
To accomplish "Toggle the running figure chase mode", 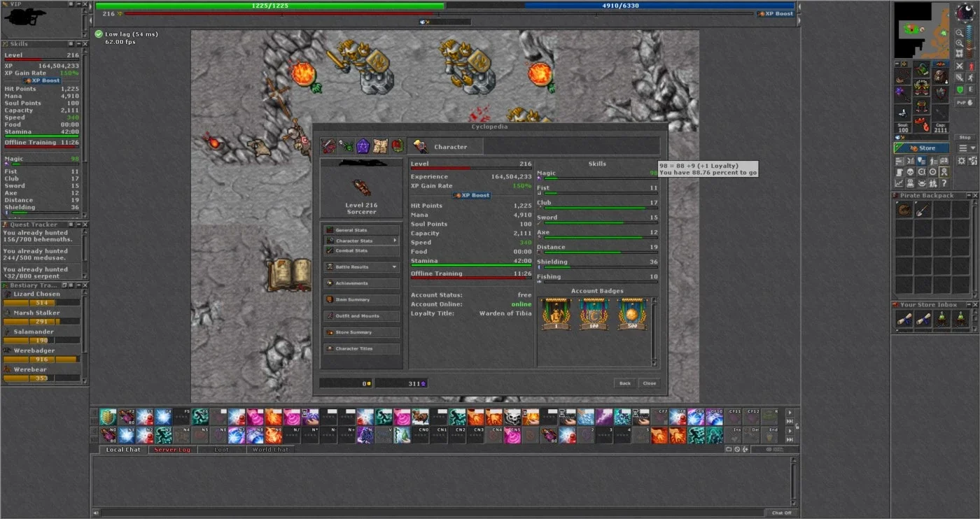I will (x=972, y=78).
